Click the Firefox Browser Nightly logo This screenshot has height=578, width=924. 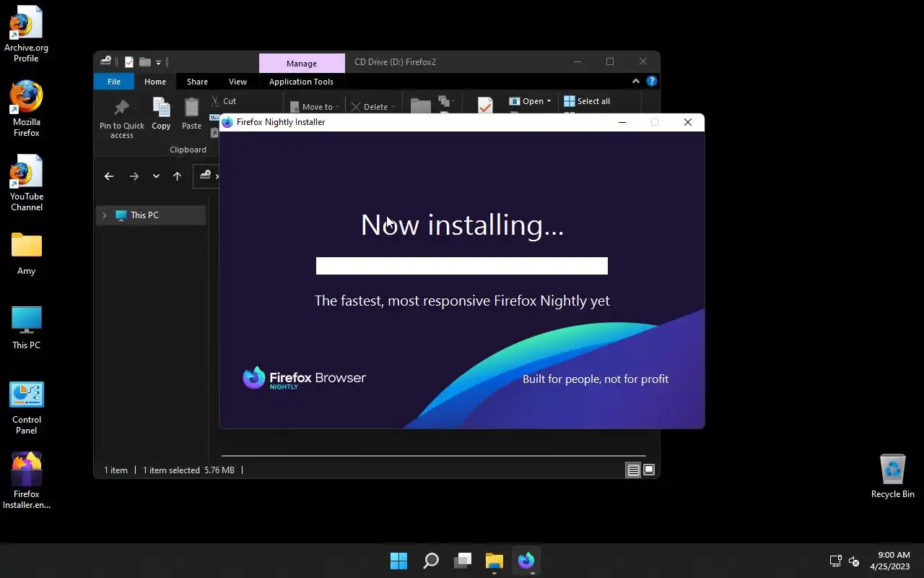coord(304,378)
